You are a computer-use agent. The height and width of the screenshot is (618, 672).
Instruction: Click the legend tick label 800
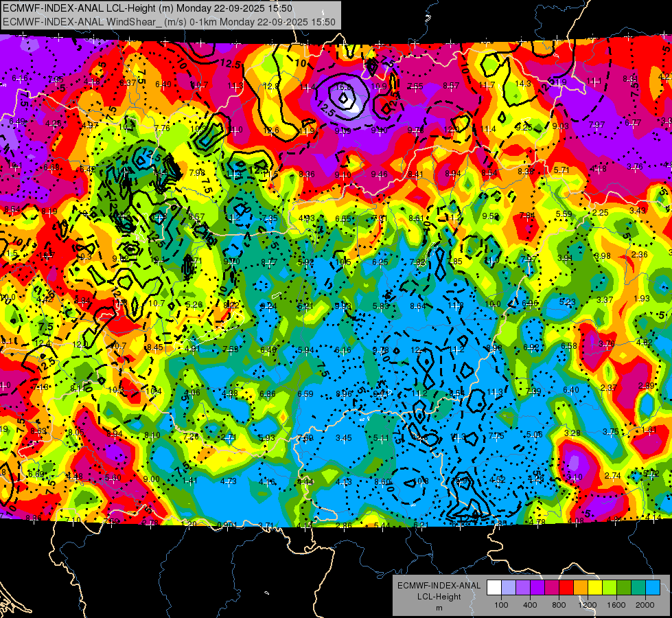click(x=559, y=605)
